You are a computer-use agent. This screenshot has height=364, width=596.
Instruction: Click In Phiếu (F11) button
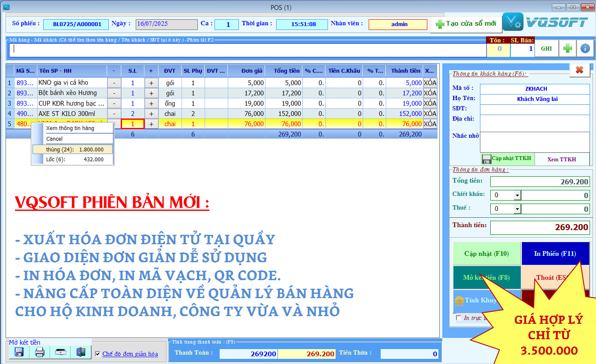click(x=555, y=254)
